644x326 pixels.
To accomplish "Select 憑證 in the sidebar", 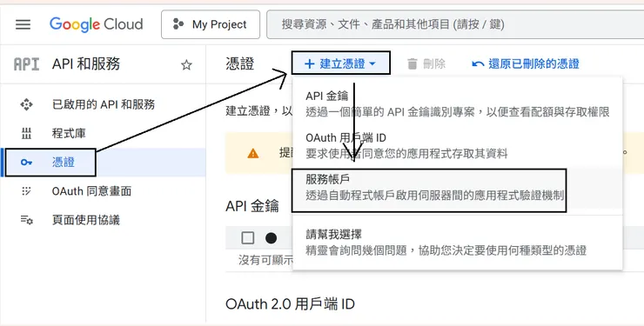I will (x=103, y=163).
